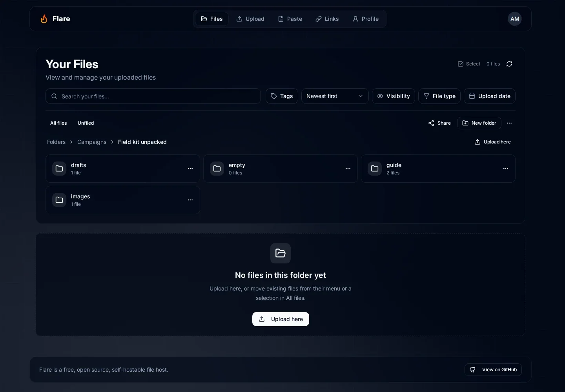Show Unfiled files view

86,123
